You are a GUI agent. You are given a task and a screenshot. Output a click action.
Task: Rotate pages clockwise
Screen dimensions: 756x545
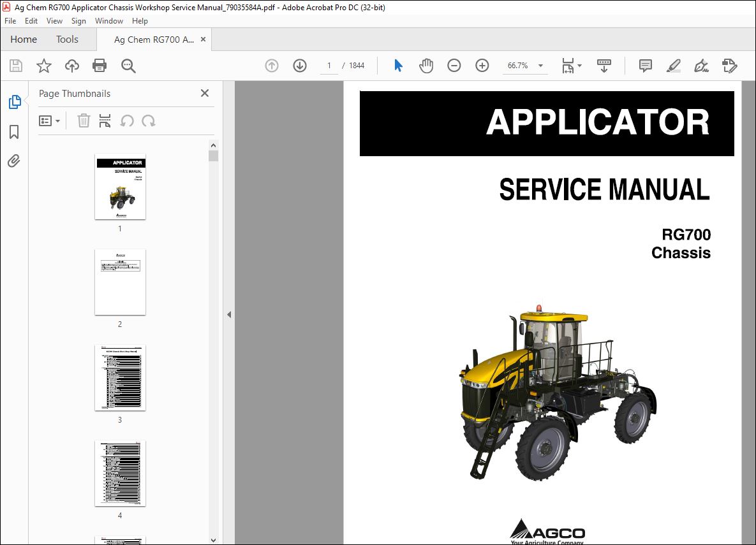149,121
